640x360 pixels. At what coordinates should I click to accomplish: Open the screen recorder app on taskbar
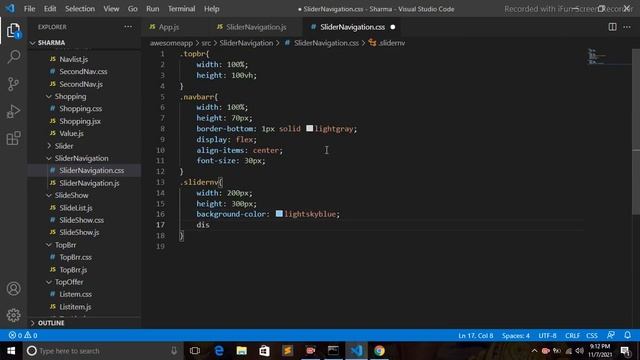tap(310, 351)
